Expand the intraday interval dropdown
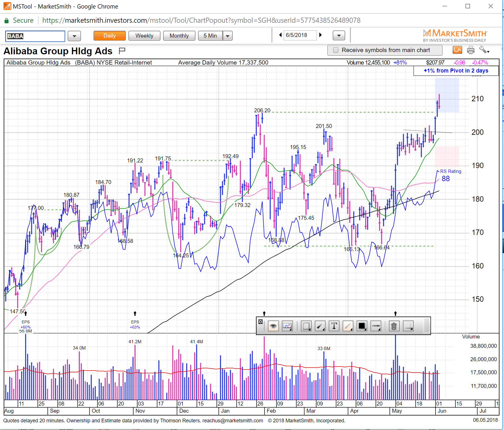The height and width of the screenshot is (430, 504). pyautogui.click(x=228, y=36)
